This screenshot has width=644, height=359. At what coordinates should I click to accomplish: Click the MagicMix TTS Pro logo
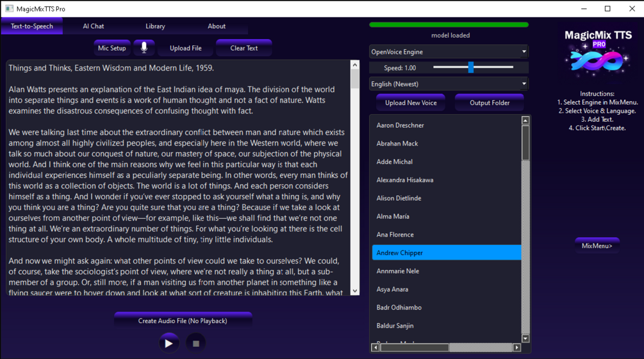click(598, 53)
